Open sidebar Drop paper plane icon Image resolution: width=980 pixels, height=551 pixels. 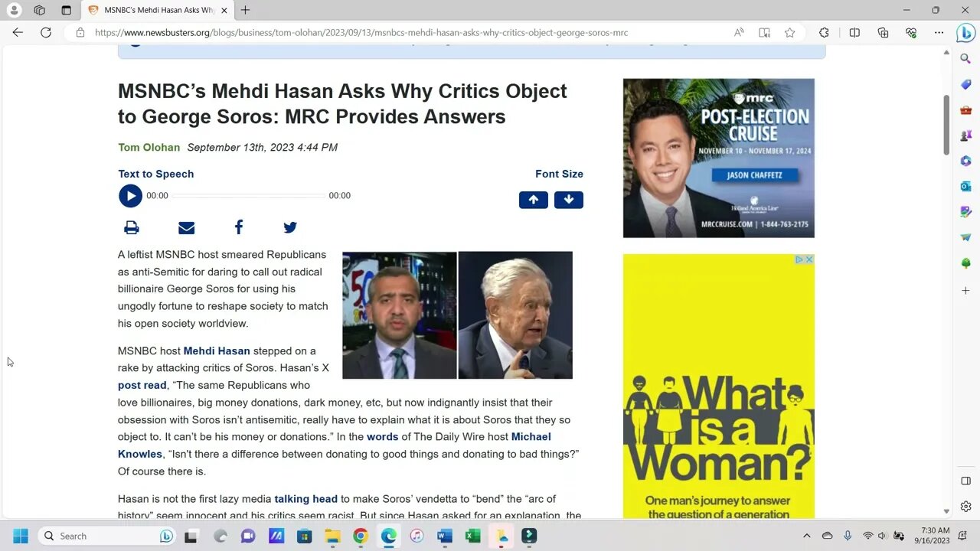click(x=965, y=237)
